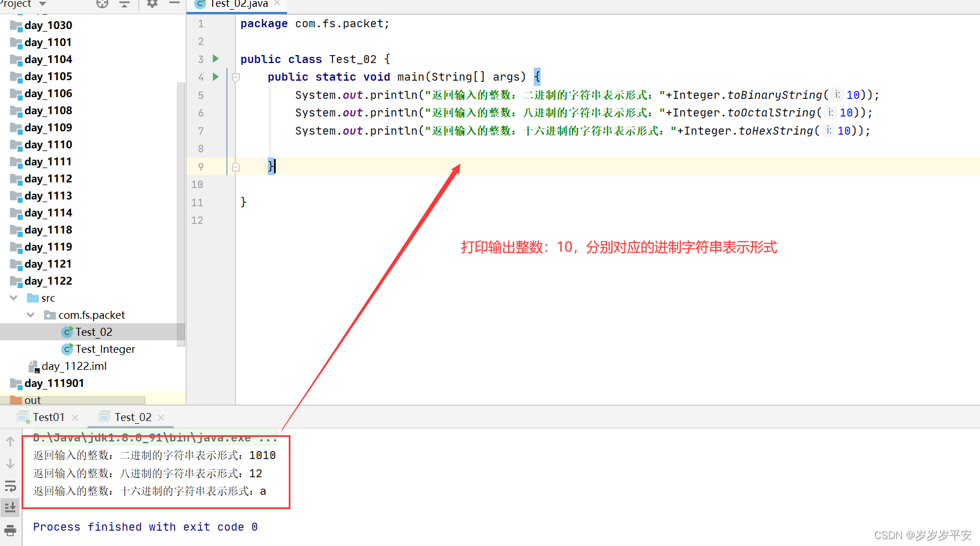980x546 pixels.
Task: Click 'Process finished with exit code 0' text
Action: coord(146,527)
